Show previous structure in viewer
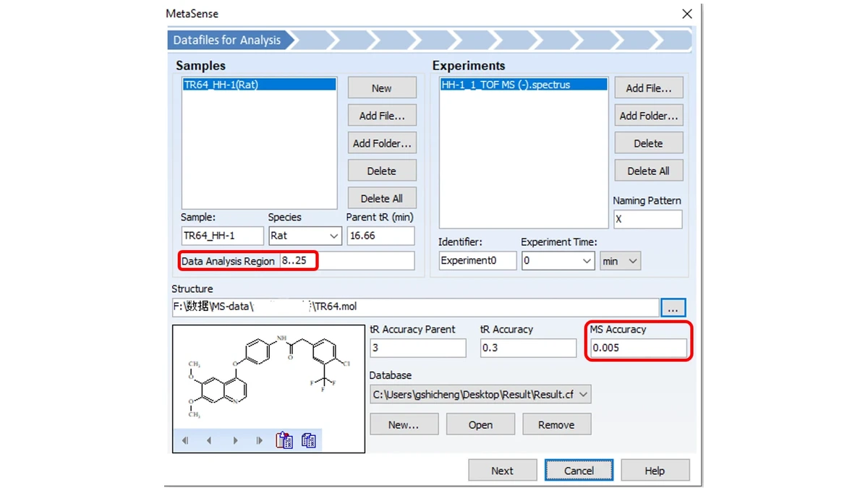The width and height of the screenshot is (868, 488). [x=209, y=440]
